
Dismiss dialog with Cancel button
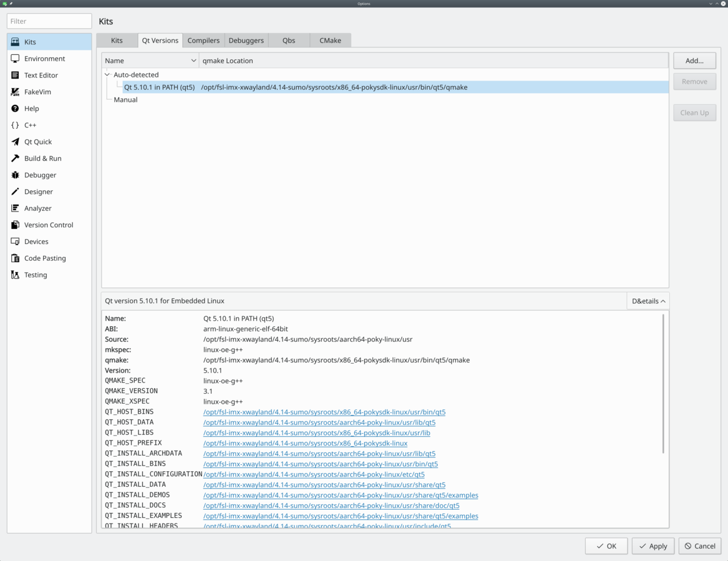click(x=700, y=546)
